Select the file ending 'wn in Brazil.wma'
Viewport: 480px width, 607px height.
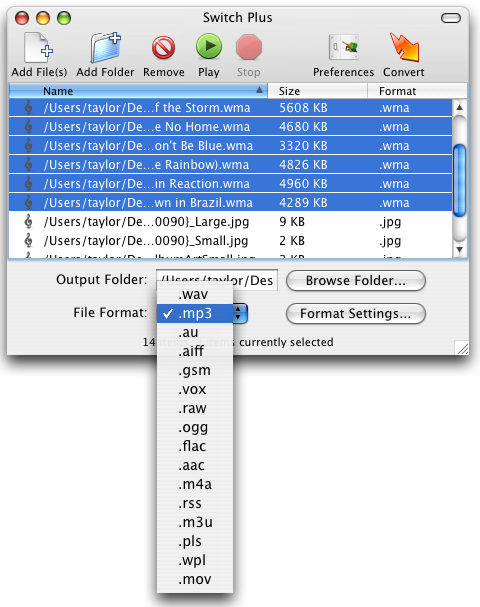pyautogui.click(x=230, y=202)
